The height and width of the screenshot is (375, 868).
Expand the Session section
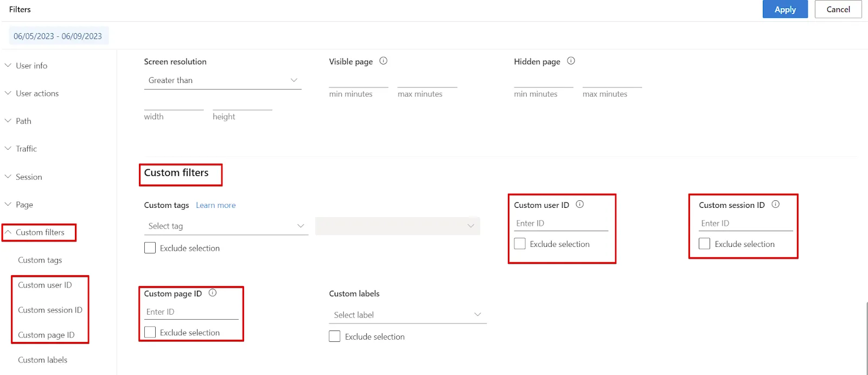(x=23, y=177)
